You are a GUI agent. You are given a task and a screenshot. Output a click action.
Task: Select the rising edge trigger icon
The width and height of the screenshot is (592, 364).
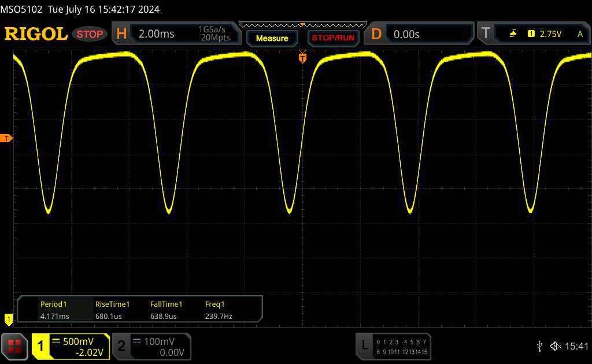[513, 34]
